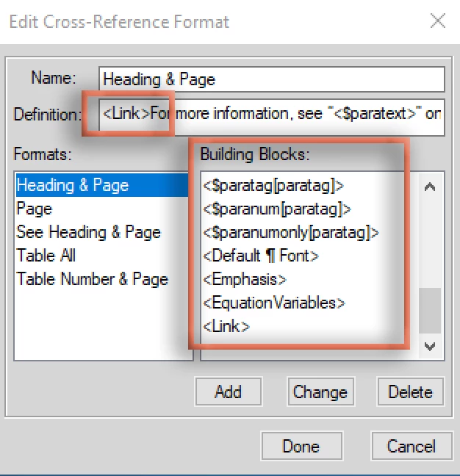Image resolution: width=460 pixels, height=476 pixels.
Task: Select the <Default ¶ Font> building block
Action: pyautogui.click(x=261, y=256)
